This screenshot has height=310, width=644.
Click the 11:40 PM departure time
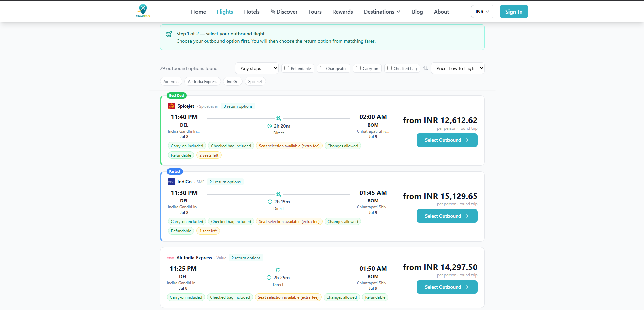pyautogui.click(x=184, y=117)
